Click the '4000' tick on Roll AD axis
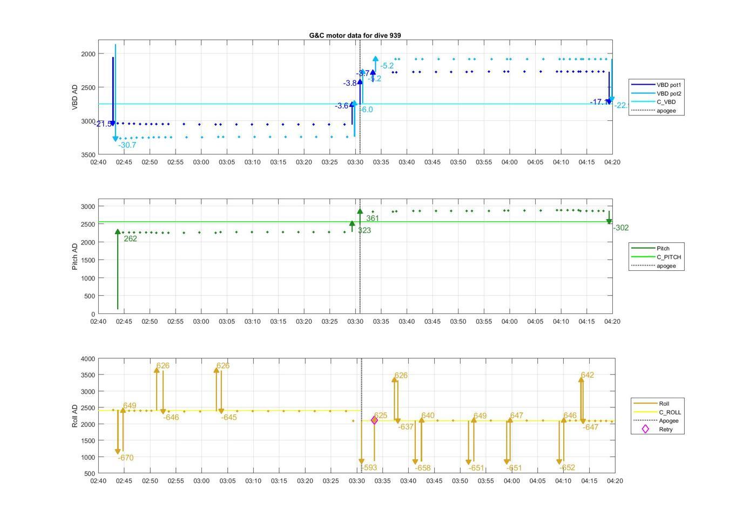Viewport: 756px width, 532px height. pyautogui.click(x=88, y=359)
